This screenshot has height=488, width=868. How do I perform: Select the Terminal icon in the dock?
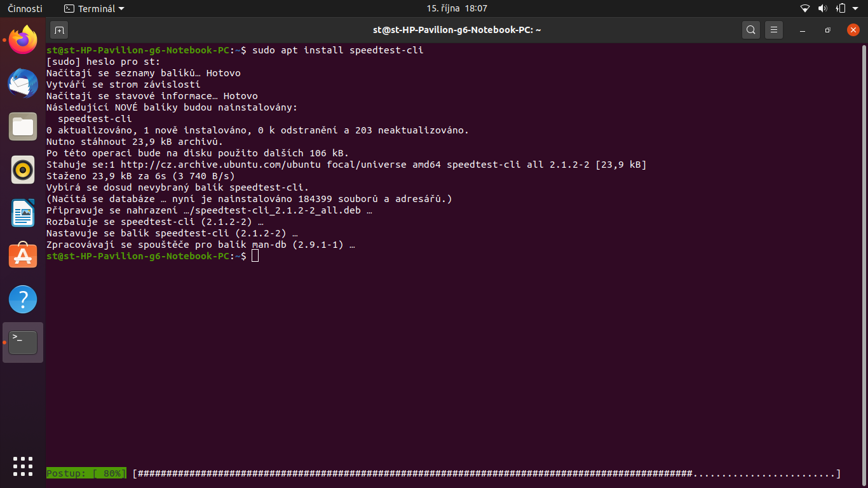[23, 342]
